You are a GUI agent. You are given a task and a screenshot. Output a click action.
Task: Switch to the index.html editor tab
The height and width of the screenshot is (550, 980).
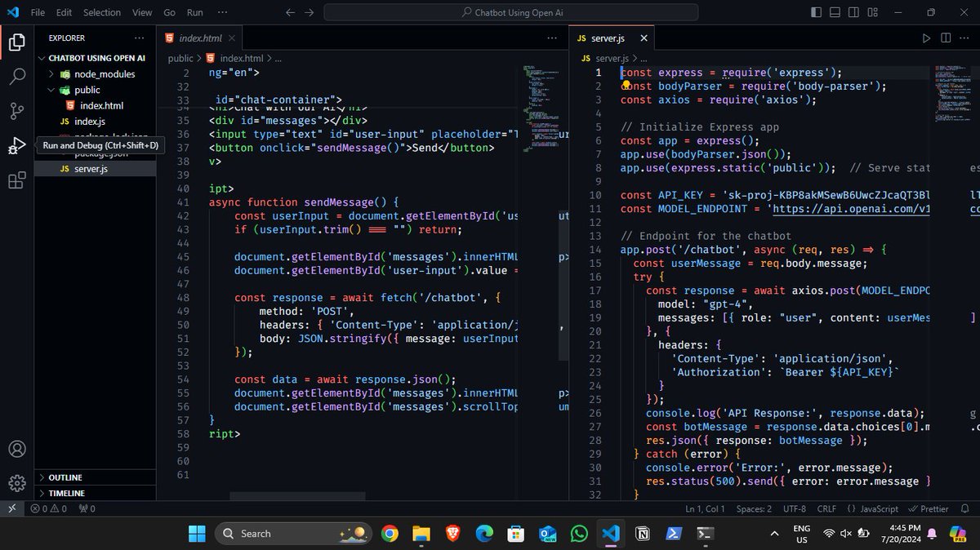(200, 38)
